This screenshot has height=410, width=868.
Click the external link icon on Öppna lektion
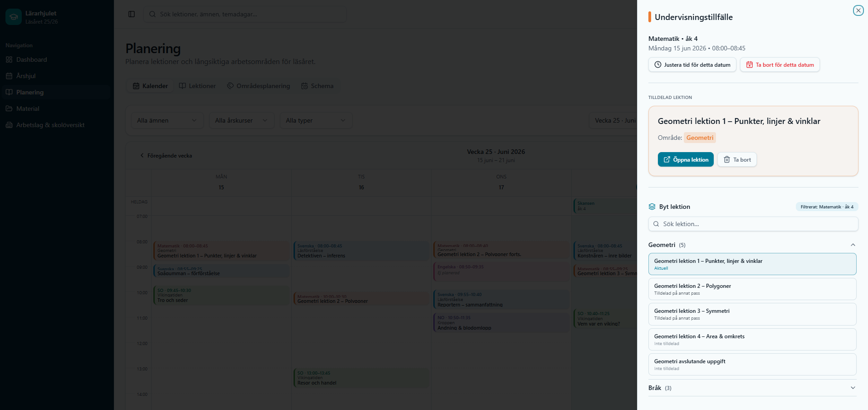click(667, 159)
